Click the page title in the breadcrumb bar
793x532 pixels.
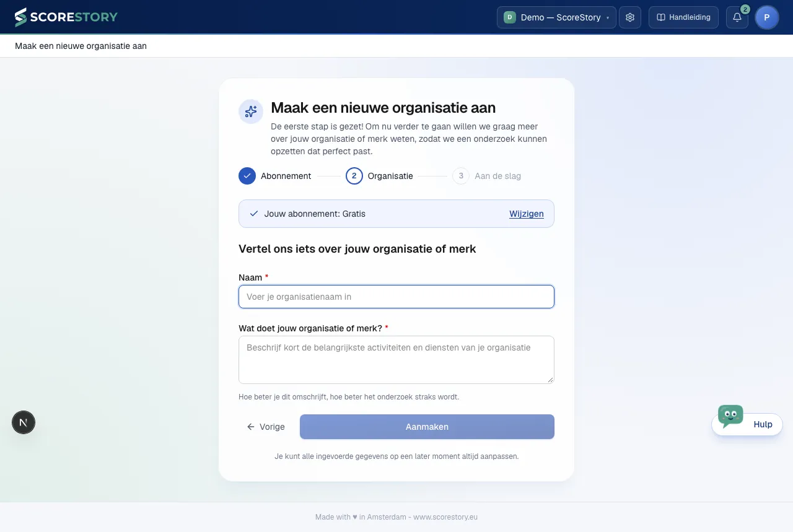click(81, 46)
